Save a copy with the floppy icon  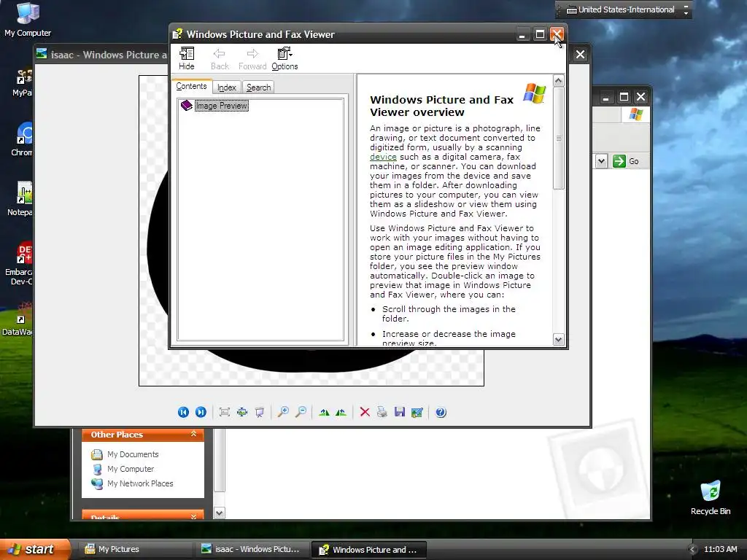[x=400, y=413]
